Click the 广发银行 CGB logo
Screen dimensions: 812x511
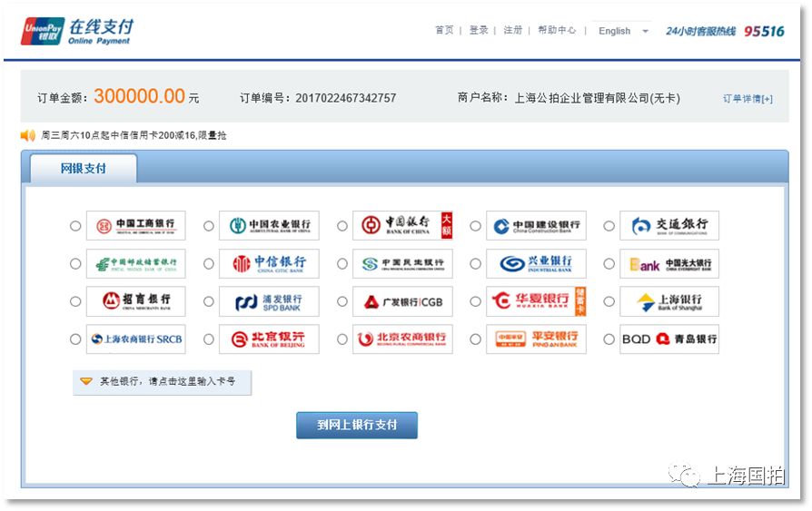pyautogui.click(x=402, y=301)
